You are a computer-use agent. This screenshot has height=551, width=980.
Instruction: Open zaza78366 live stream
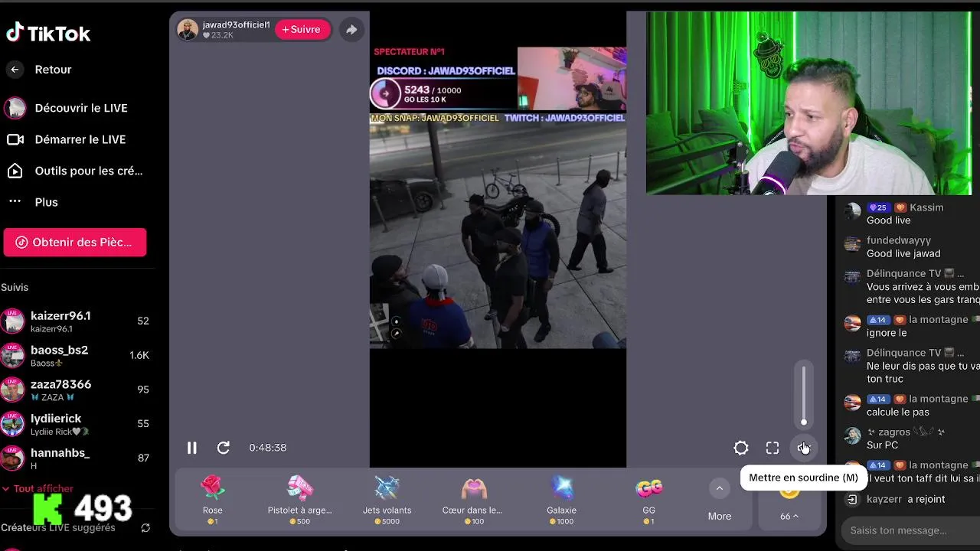click(x=77, y=390)
